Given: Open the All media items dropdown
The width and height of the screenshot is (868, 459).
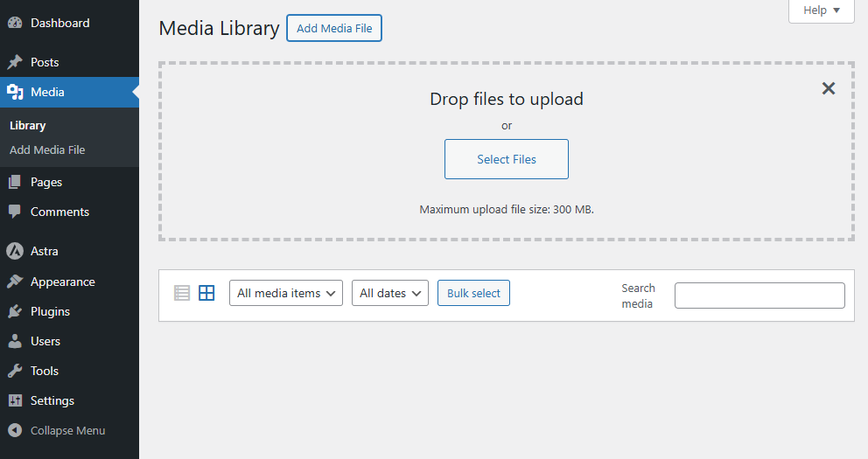Looking at the screenshot, I should pyautogui.click(x=285, y=293).
